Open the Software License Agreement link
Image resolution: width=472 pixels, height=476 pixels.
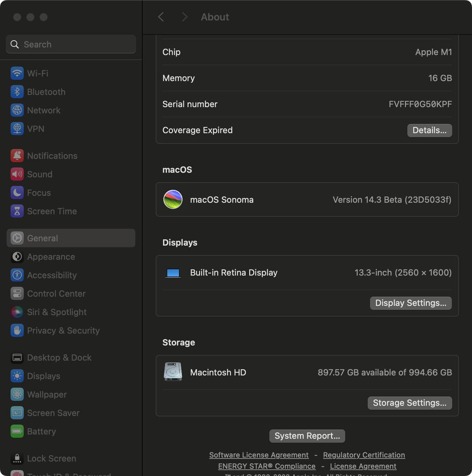[x=258, y=455]
